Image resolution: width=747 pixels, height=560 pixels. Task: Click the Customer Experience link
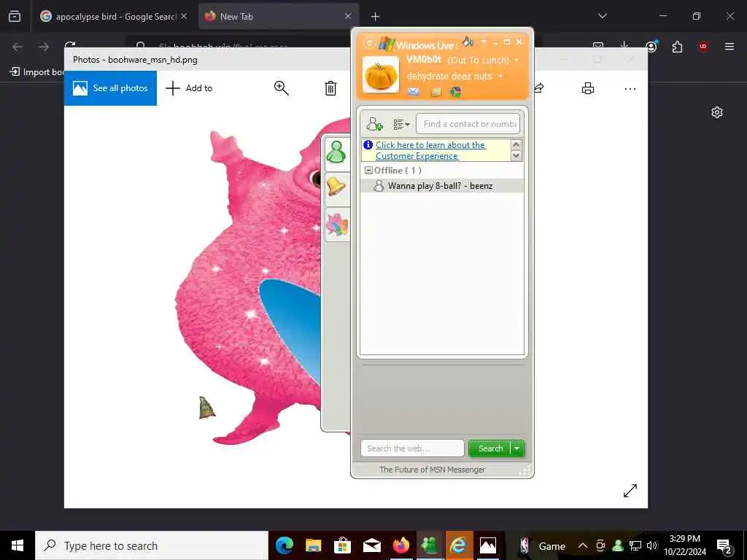point(430,150)
